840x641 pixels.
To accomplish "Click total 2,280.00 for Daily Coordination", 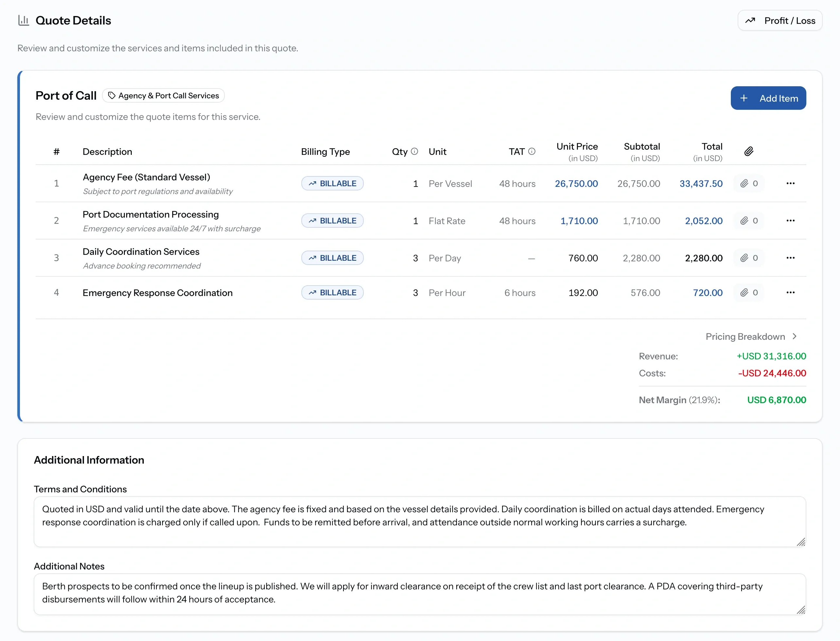I will pos(703,258).
